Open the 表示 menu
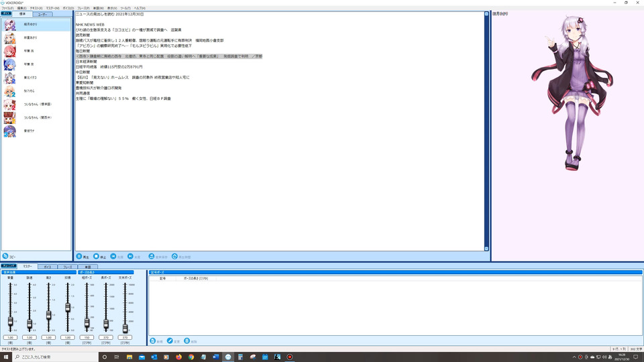The height and width of the screenshot is (362, 644). [x=112, y=8]
